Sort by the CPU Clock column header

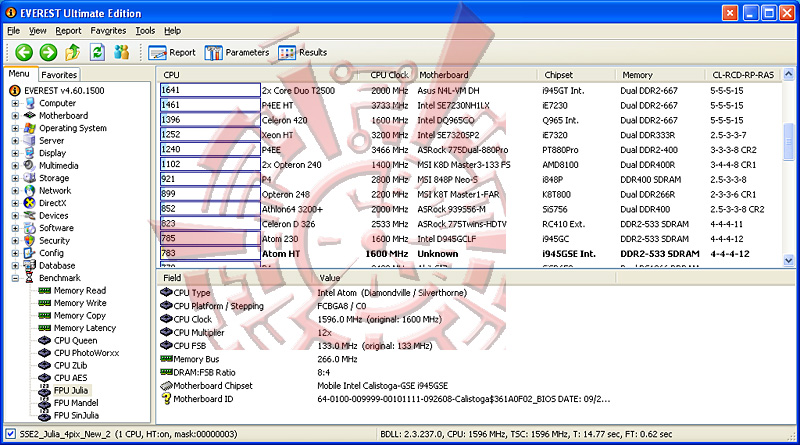pyautogui.click(x=389, y=75)
